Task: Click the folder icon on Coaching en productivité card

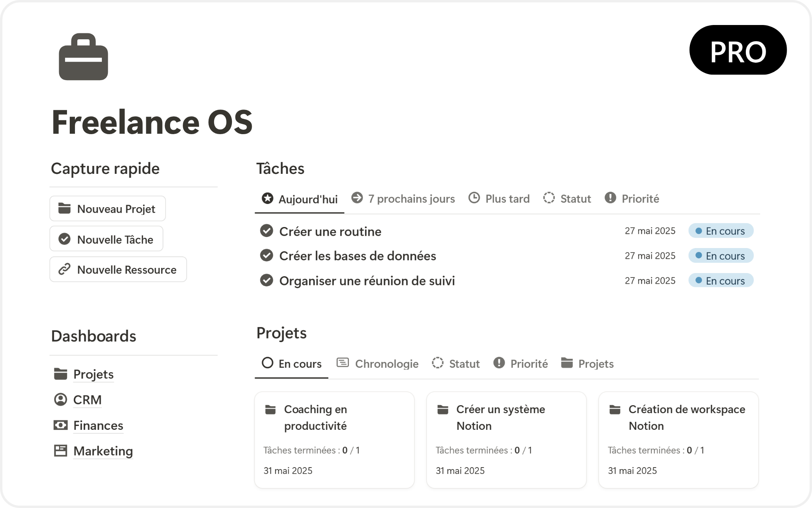Action: [x=270, y=410]
